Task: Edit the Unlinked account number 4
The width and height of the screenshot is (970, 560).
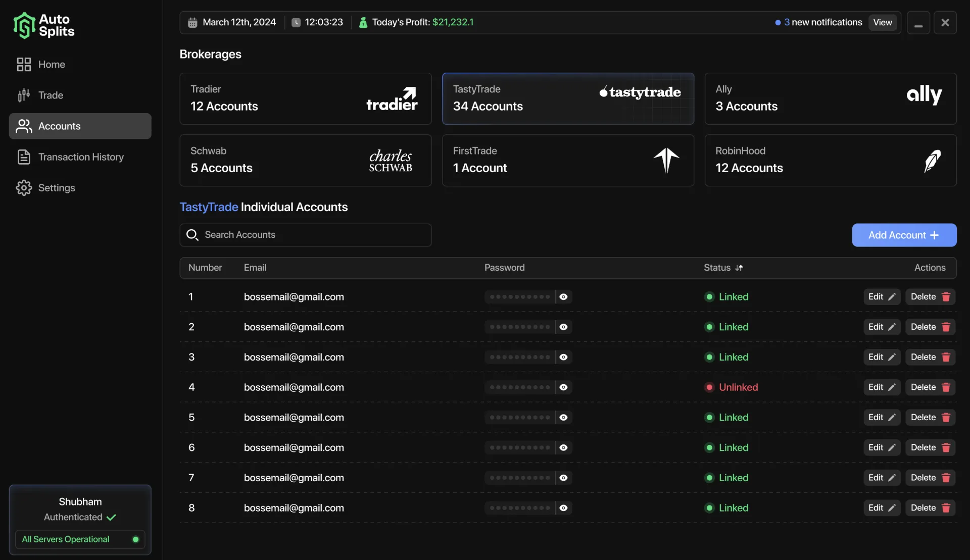Action: (882, 387)
